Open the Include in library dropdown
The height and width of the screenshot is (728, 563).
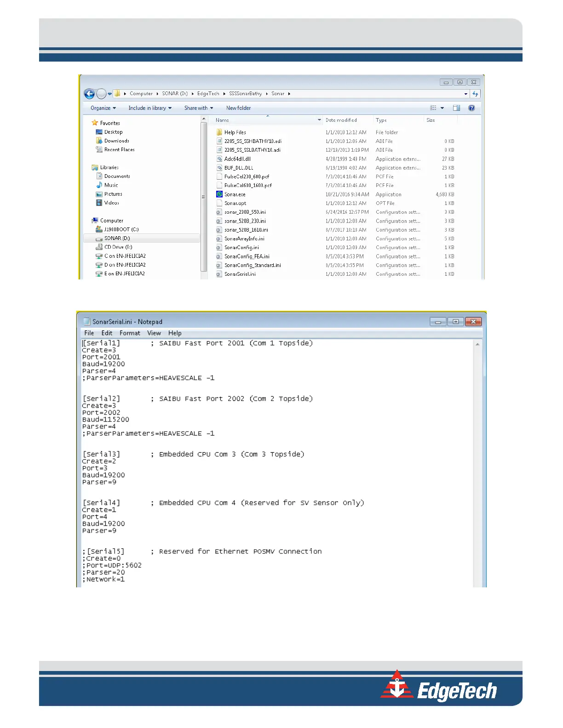point(150,108)
